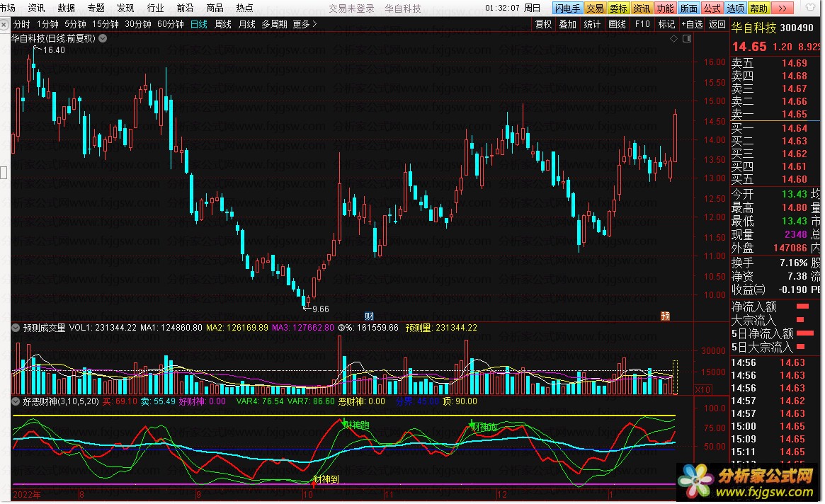The height and width of the screenshot is (504, 825).
Task: Click the orange 预 marker on the price chart
Action: coord(665,316)
